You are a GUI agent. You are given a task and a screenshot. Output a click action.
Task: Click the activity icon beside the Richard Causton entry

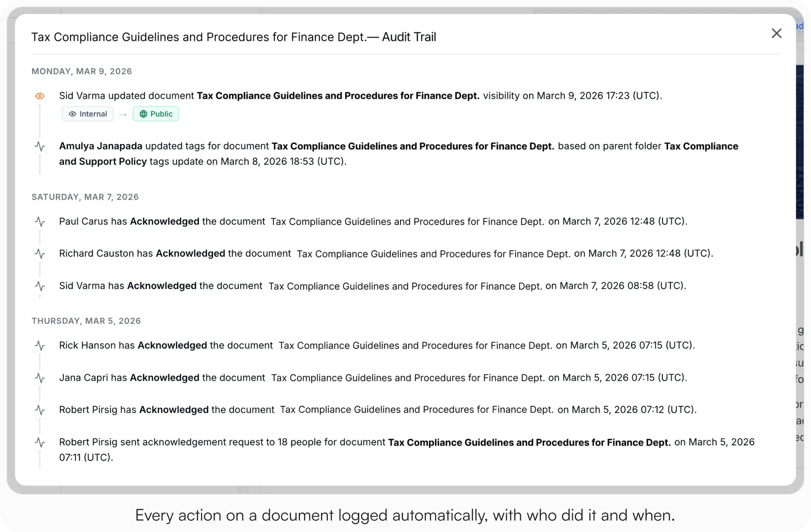pyautogui.click(x=40, y=254)
